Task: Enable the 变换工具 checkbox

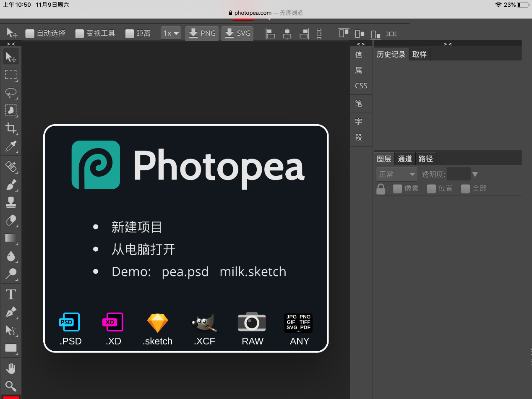Action: click(80, 34)
